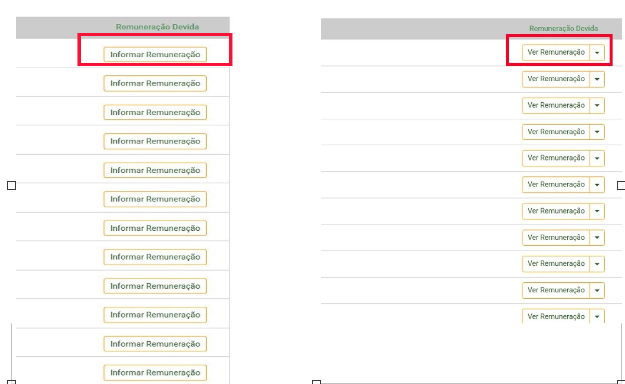Screen dimensions: 625x384
Task: Click the last Informar Remuneração button at bottom
Action: (155, 372)
